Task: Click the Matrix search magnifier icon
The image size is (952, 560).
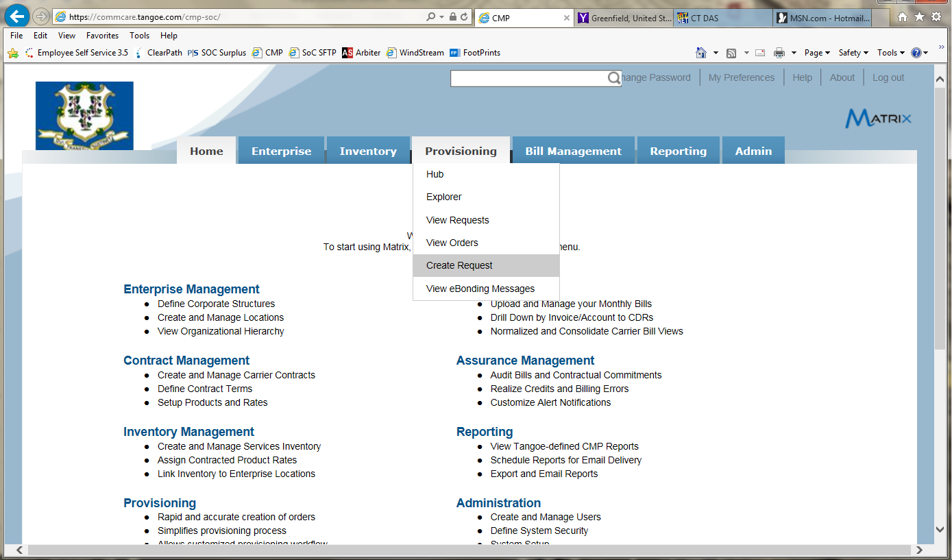Action: [614, 78]
